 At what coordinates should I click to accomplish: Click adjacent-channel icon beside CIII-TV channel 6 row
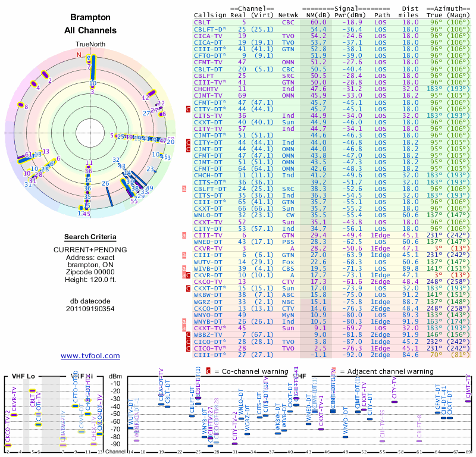coord(184,235)
